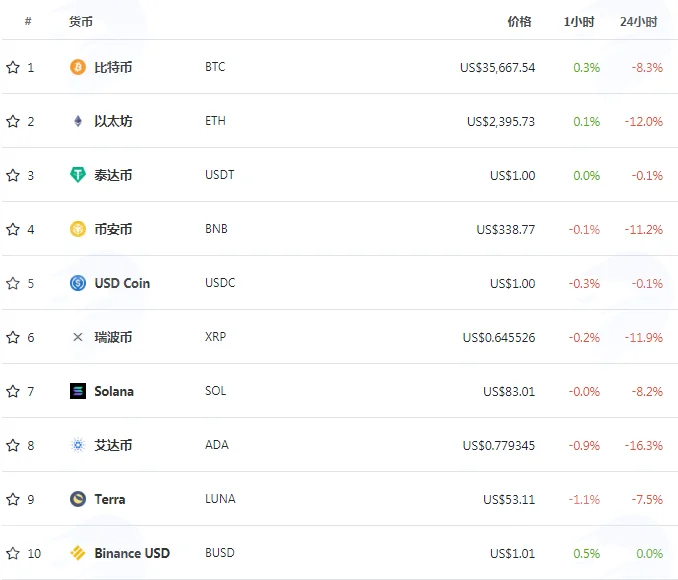Click the XRP cross-shaped icon
The width and height of the screenshot is (678, 580).
coord(78,337)
